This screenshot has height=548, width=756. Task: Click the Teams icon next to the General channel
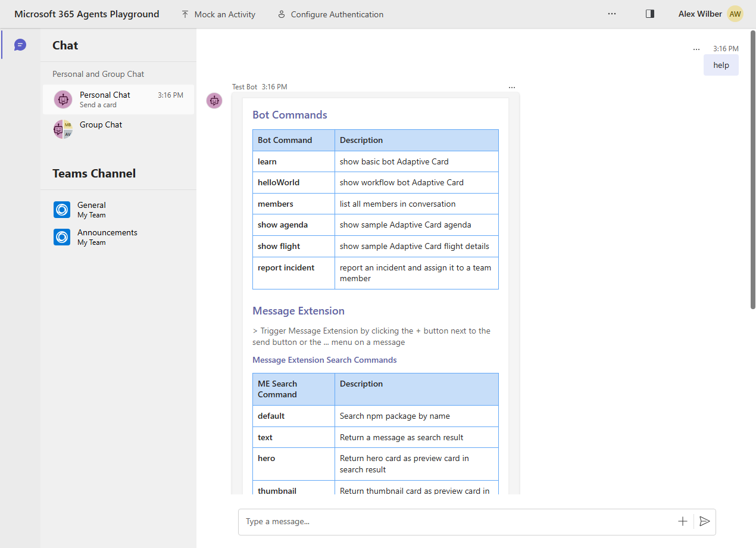(61, 209)
